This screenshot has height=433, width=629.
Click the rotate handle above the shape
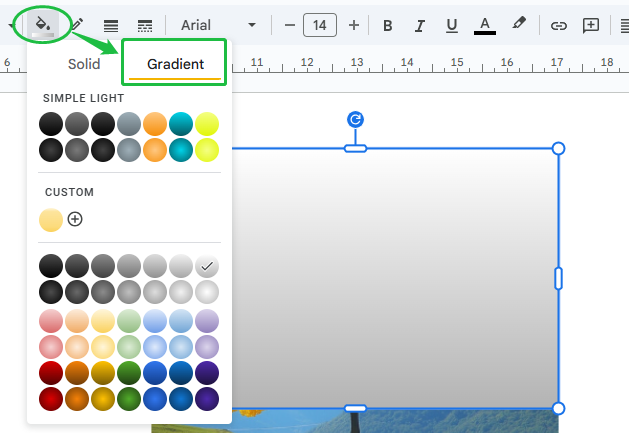[355, 120]
